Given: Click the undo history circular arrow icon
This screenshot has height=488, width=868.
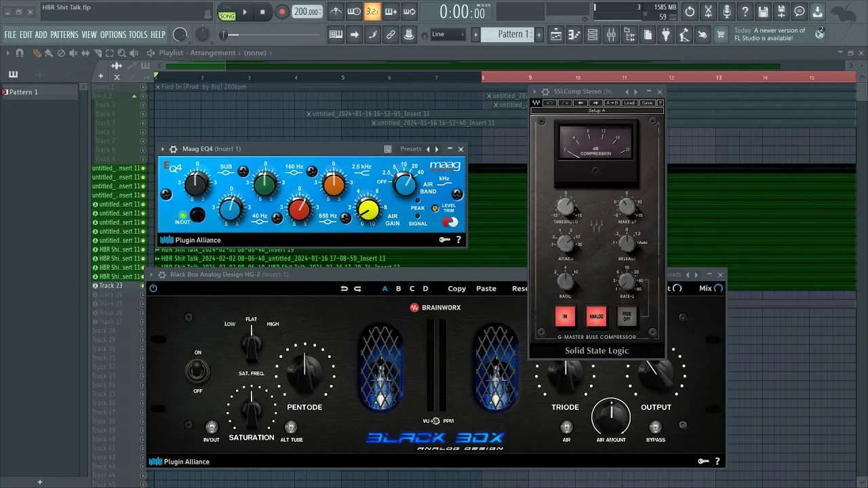Looking at the screenshot, I should click(690, 12).
